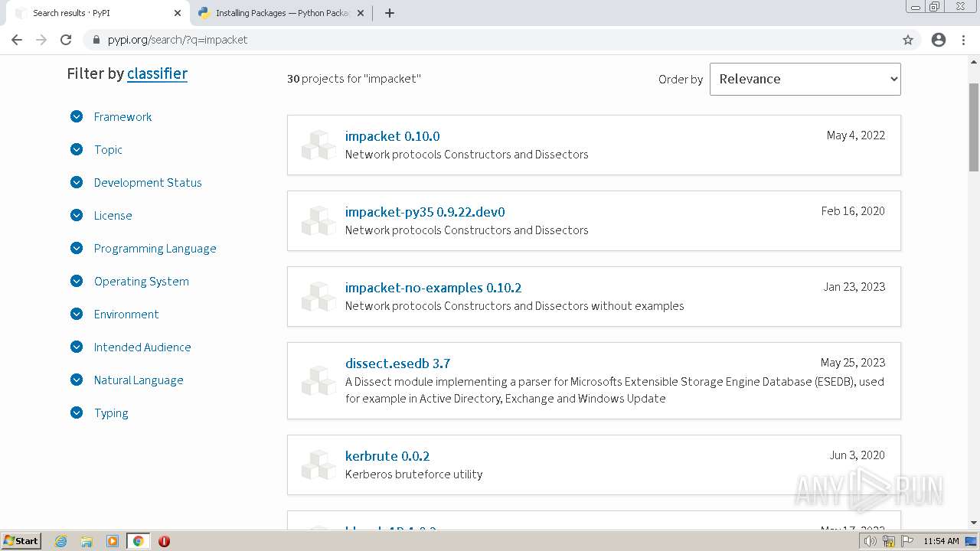Click the impacket 0.10.0 package cube icon
Image resolution: width=980 pixels, height=551 pixels.
pos(318,145)
